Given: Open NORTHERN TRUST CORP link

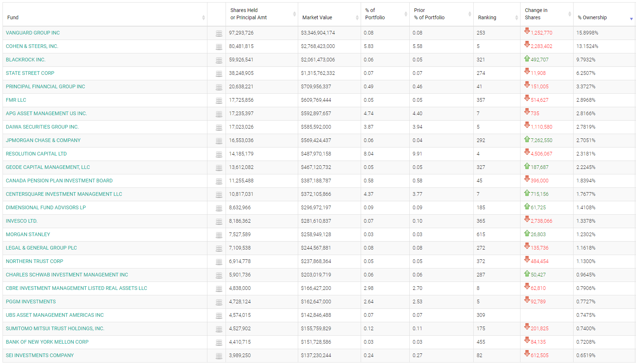Looking at the screenshot, I should click(x=35, y=261).
